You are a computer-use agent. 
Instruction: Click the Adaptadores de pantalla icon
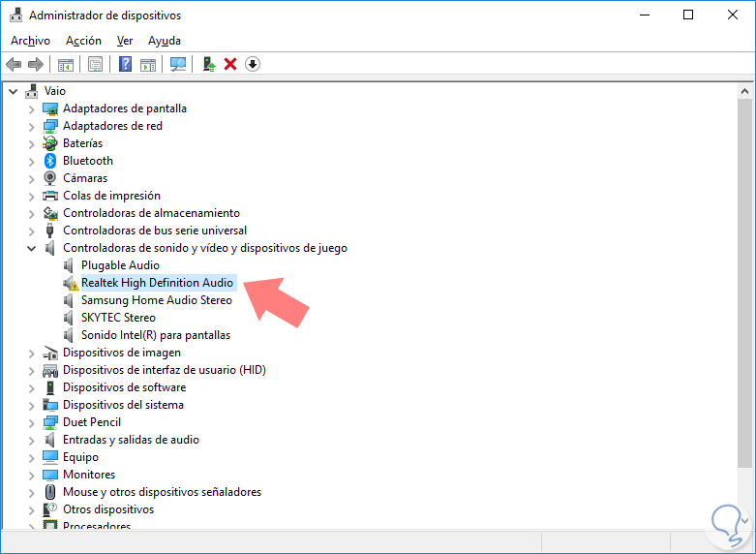point(50,108)
